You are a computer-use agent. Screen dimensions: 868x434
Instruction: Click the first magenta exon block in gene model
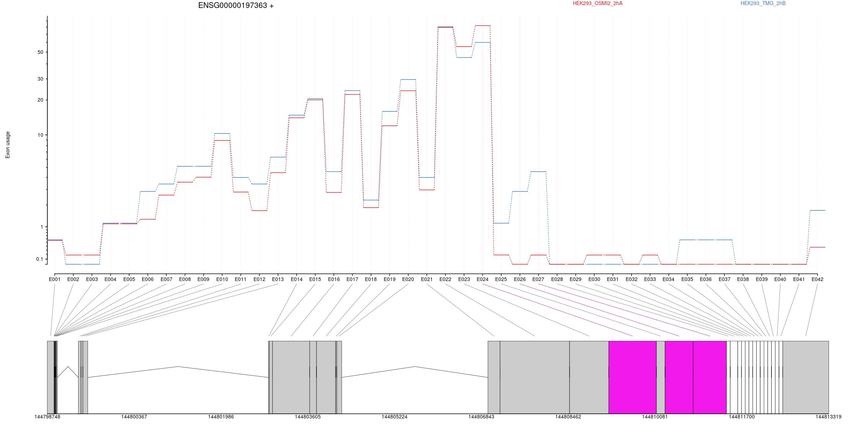(633, 377)
